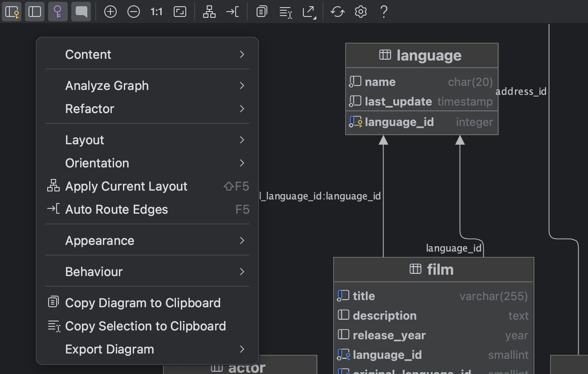
Task: Toggle the Key Columns display in the toolbar
Action: pos(12,12)
